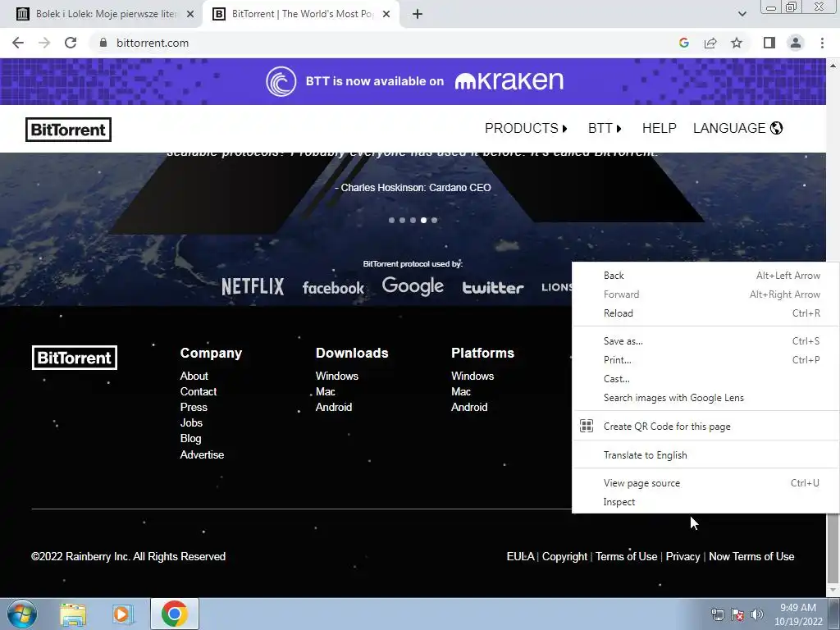This screenshot has height=630, width=840.
Task: Click the share page icon
Action: tap(710, 43)
